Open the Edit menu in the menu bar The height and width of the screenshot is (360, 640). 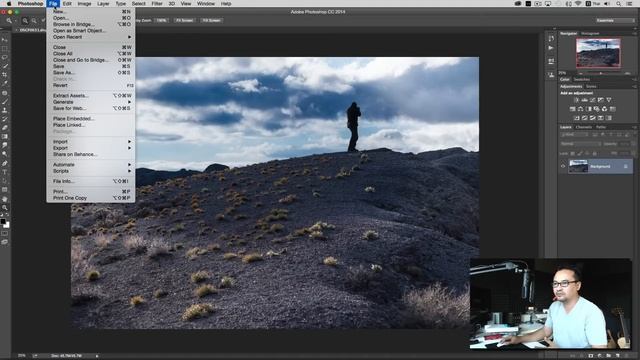[67, 4]
